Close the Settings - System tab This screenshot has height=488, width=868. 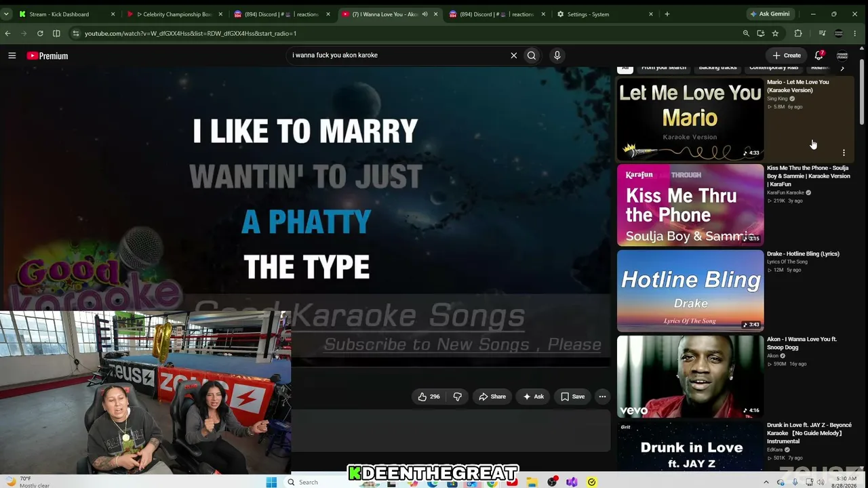click(651, 14)
